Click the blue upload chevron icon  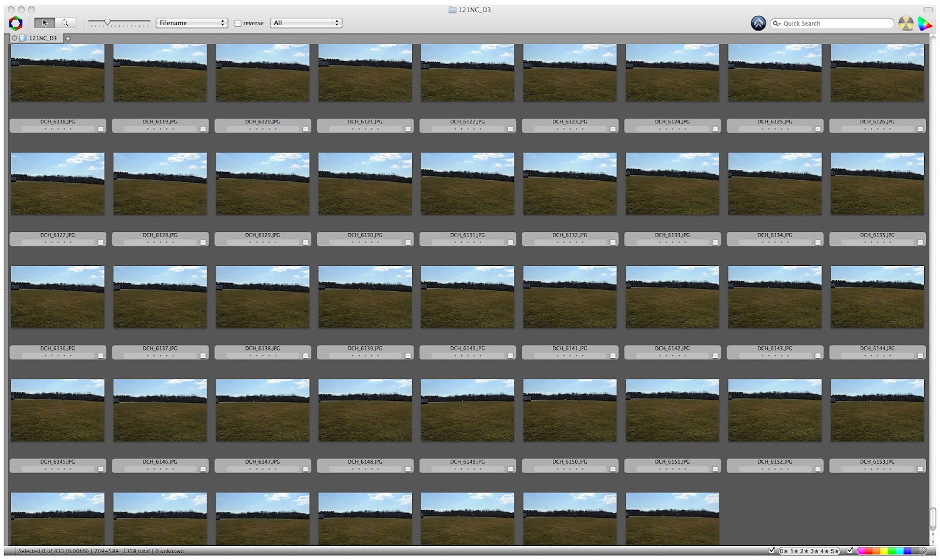pyautogui.click(x=758, y=23)
